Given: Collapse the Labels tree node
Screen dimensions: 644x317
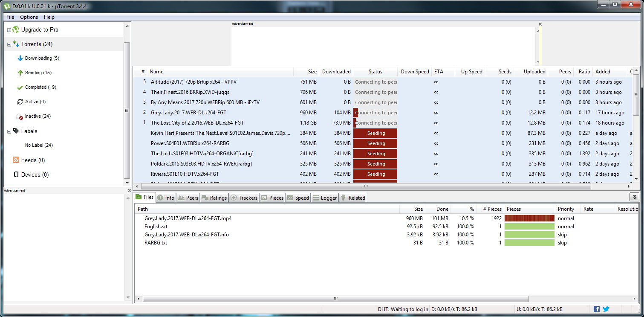Looking at the screenshot, I should pyautogui.click(x=9, y=131).
